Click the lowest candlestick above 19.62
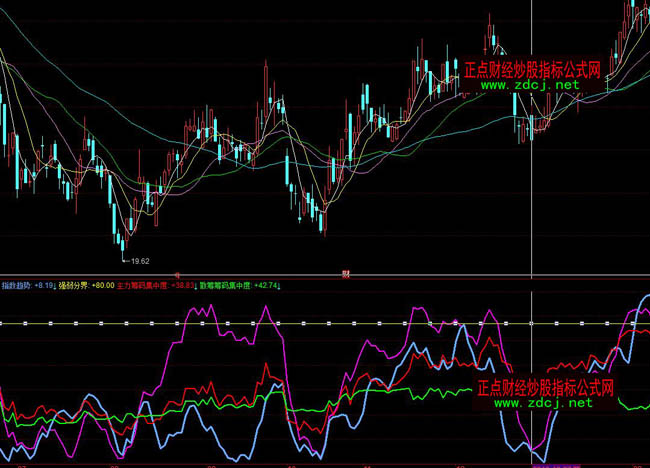This screenshot has height=468, width=650. click(122, 238)
